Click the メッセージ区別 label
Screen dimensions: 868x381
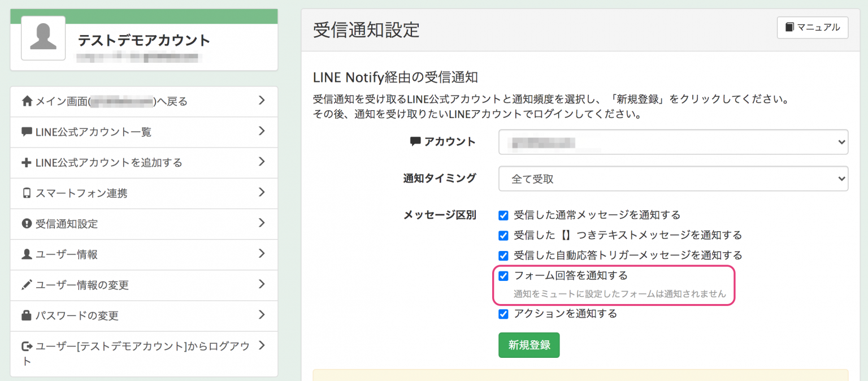[440, 215]
